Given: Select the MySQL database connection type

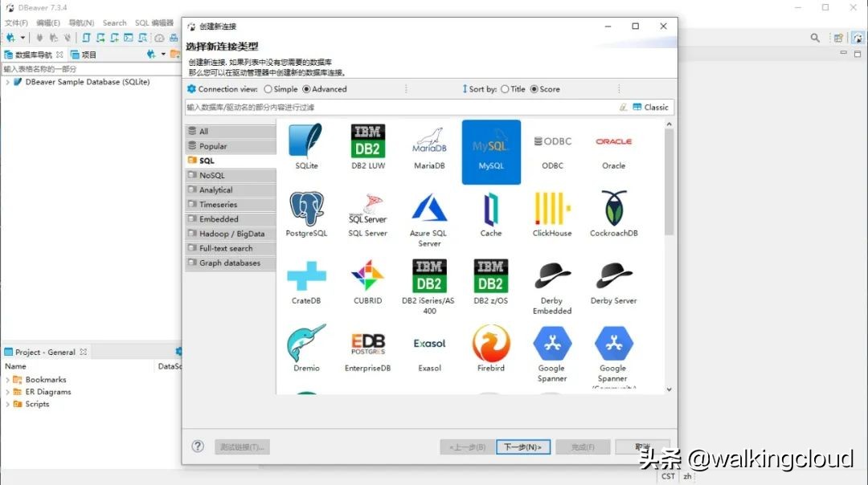Looking at the screenshot, I should (491, 151).
